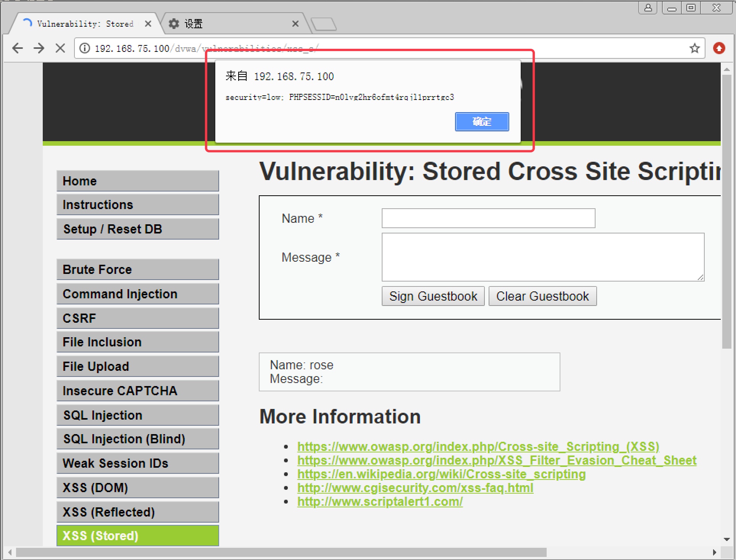This screenshot has height=560, width=736.
Task: Open the XSS (Reflected) menu item
Action: 137,512
